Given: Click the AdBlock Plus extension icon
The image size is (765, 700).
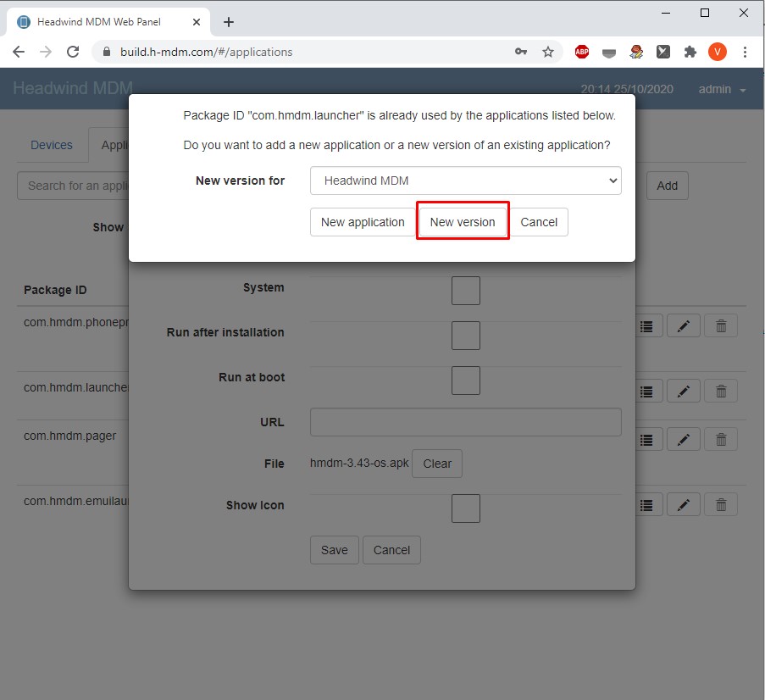Looking at the screenshot, I should coord(582,52).
